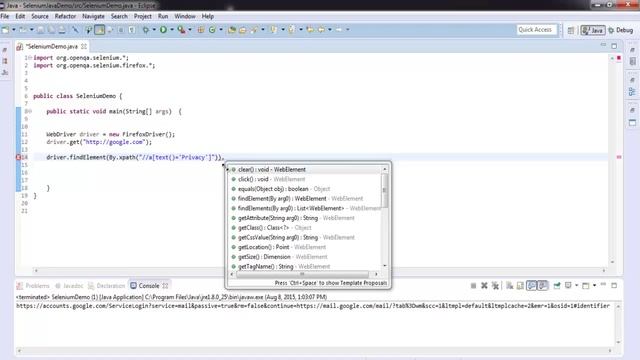The width and height of the screenshot is (640, 360).
Task: Click the Debug bug icon in toolbar
Action: 146,30
